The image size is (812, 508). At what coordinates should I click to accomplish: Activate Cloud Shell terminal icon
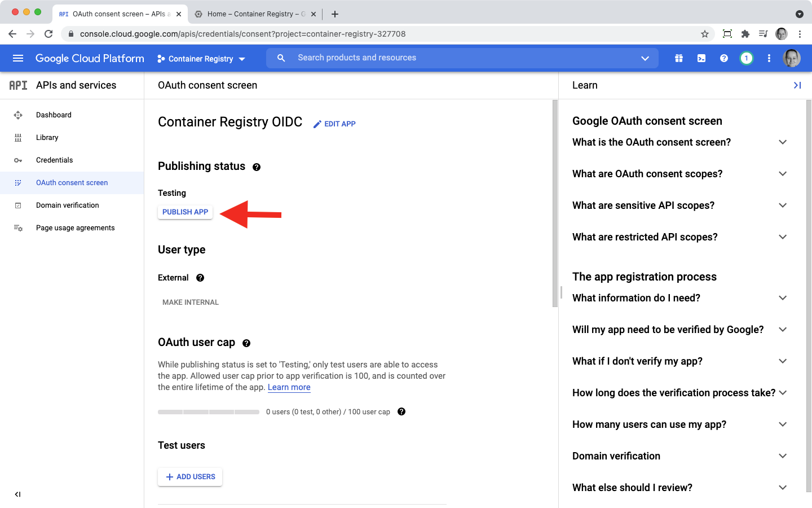tap(701, 58)
